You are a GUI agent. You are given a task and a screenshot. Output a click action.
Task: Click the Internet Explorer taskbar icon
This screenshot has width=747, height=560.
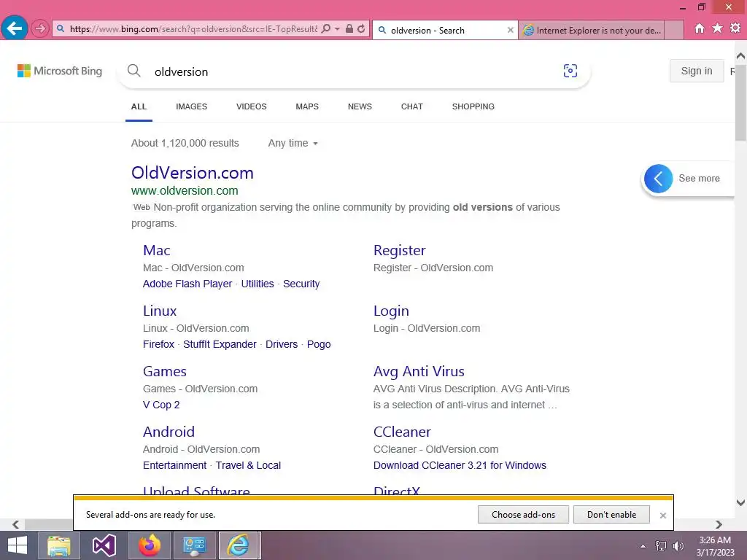(239, 545)
